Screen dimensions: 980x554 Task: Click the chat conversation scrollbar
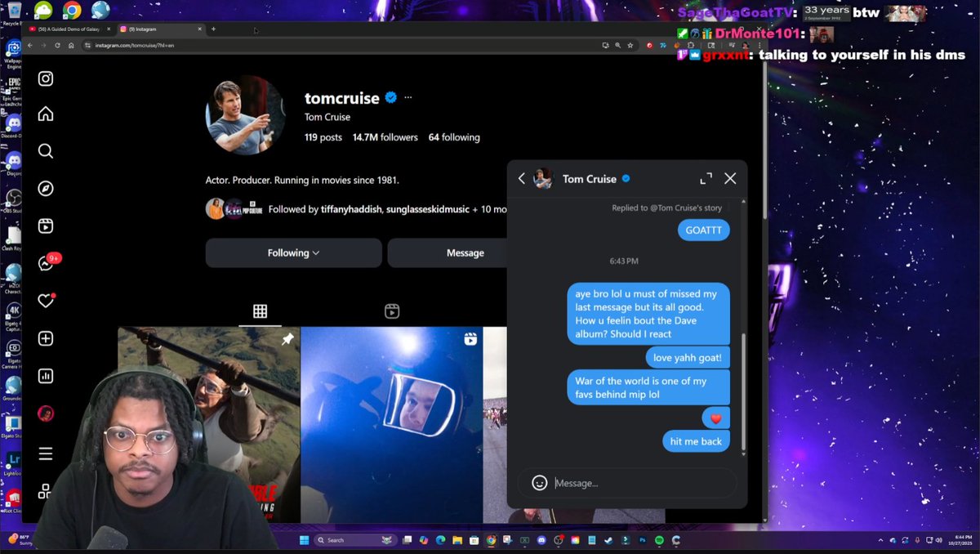pos(743,393)
